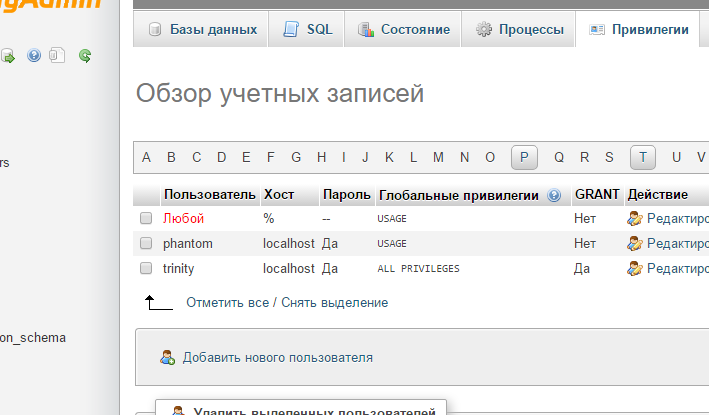Select the database ending in on_schema in sidebar
This screenshot has height=415, width=709.
(33, 338)
